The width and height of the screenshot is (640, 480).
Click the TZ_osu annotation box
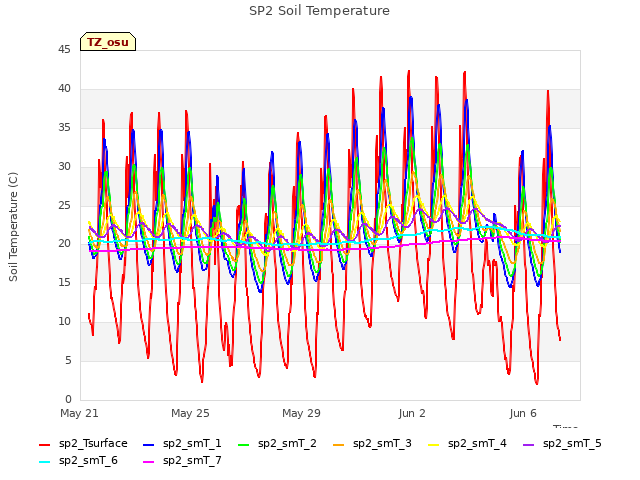pyautogui.click(x=108, y=42)
